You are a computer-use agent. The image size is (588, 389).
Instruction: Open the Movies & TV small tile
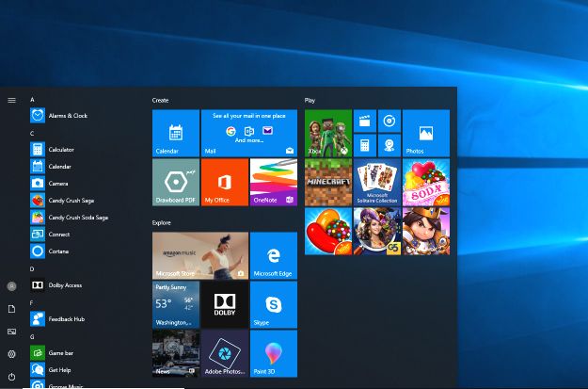pos(365,121)
